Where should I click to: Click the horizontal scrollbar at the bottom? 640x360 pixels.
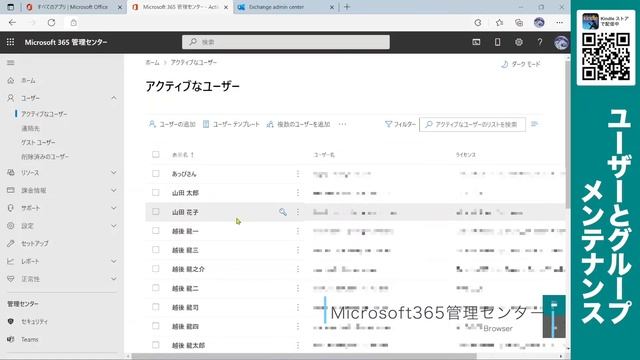[304, 357]
